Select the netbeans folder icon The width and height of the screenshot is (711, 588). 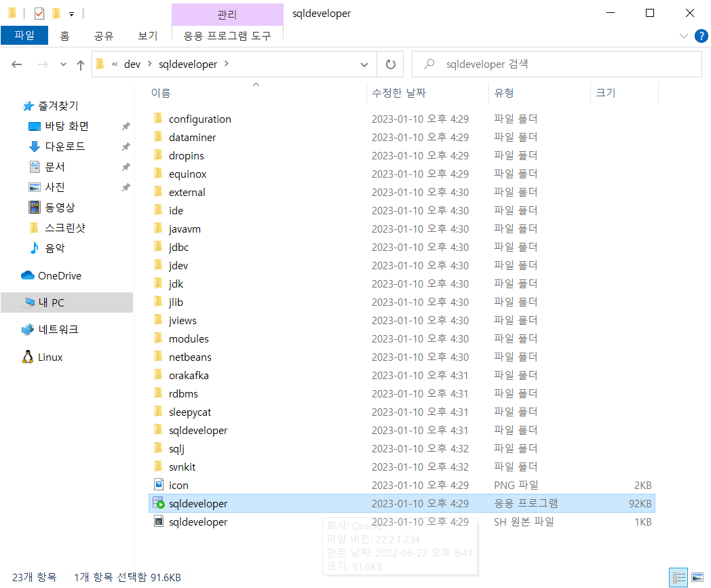158,356
